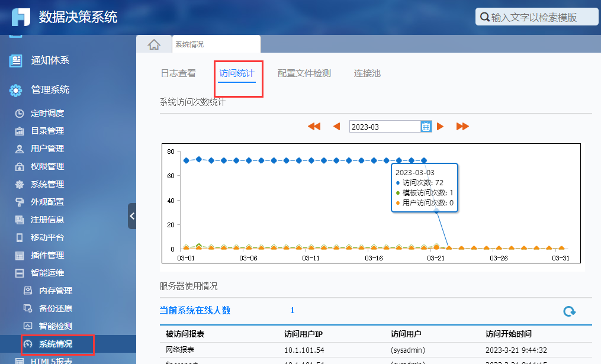Open the calendar date picker icon
Screen dimensions: 601x364
tap(426, 127)
